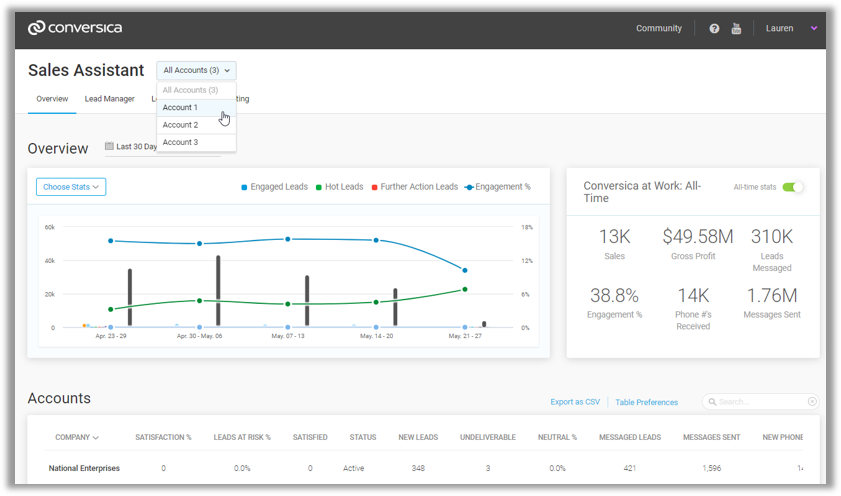Open the Last 30 Days date range selector
The image size is (841, 496).
coord(163,146)
